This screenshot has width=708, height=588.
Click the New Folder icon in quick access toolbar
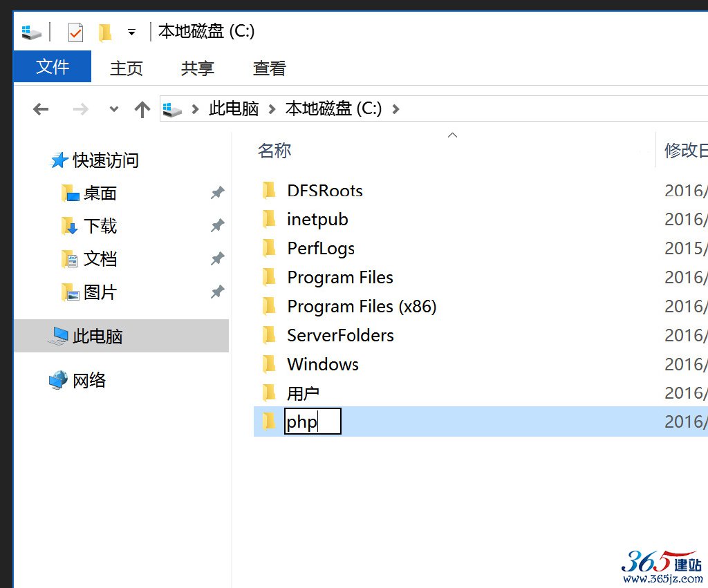(x=105, y=32)
